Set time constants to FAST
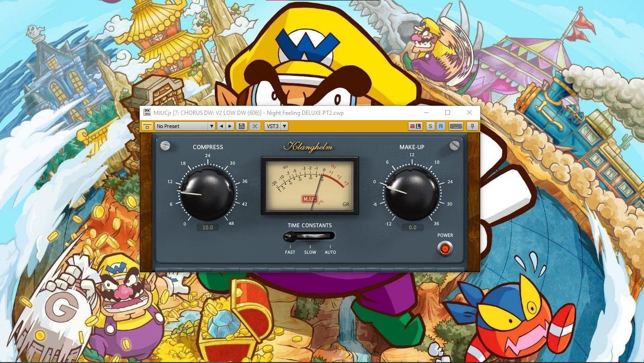The image size is (644, 363). pyautogui.click(x=290, y=252)
